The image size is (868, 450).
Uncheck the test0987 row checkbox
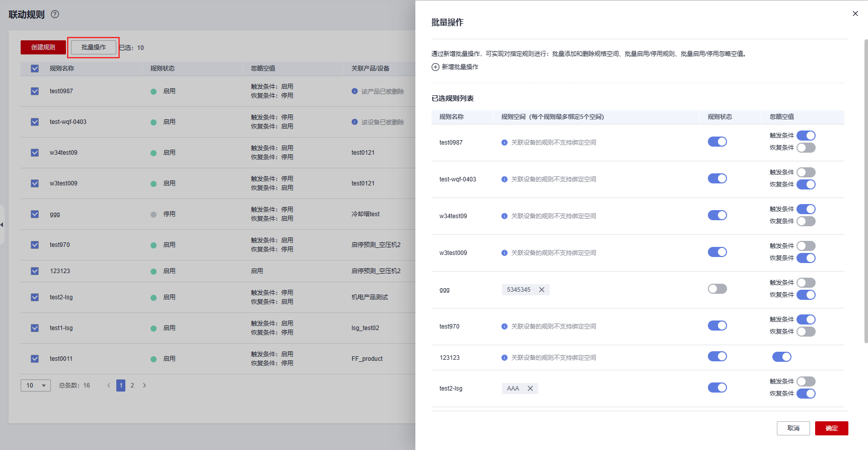click(x=35, y=91)
